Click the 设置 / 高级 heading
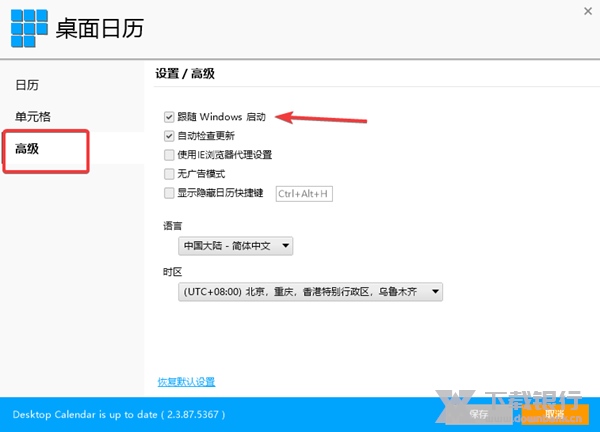The image size is (600, 432). [185, 74]
